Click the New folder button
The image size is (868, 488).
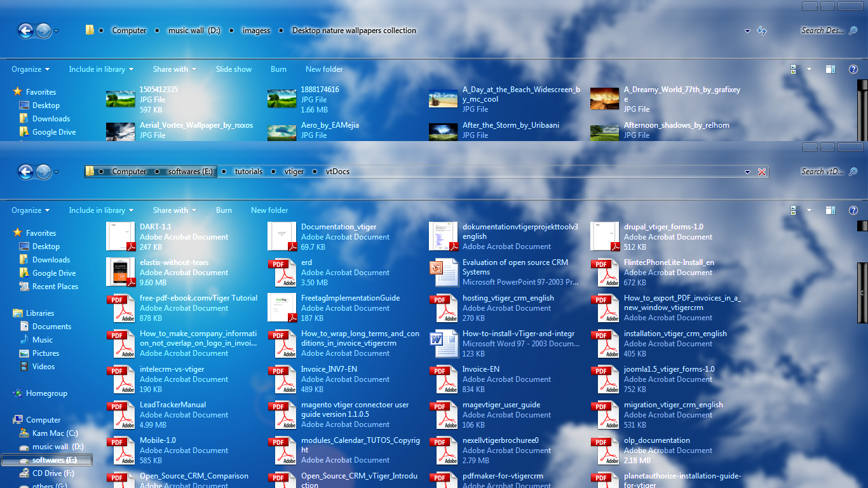click(x=269, y=210)
